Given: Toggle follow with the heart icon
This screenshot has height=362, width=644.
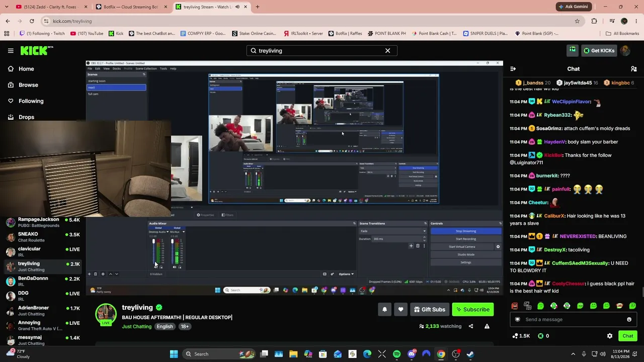Looking at the screenshot, I should (x=400, y=310).
